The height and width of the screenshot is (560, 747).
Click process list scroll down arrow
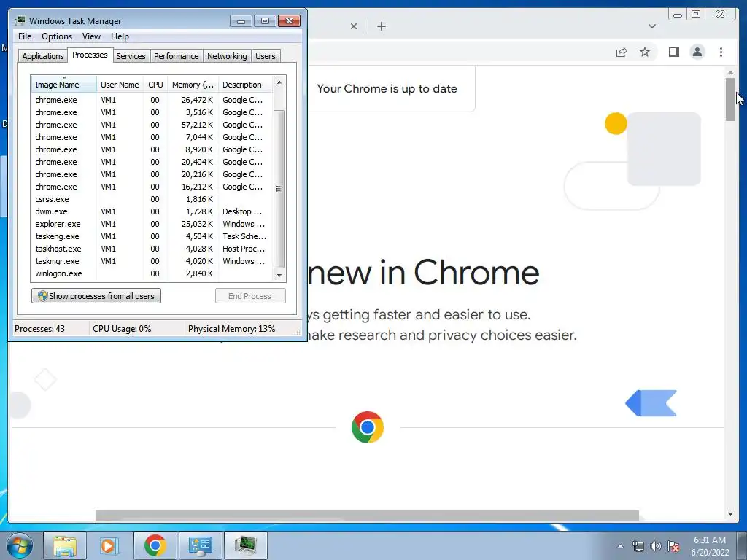[279, 275]
